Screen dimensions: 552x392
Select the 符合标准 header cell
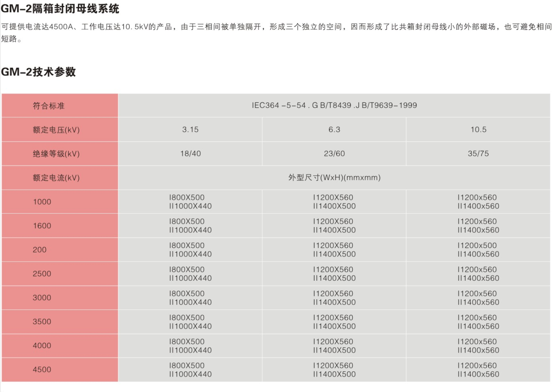(x=60, y=105)
